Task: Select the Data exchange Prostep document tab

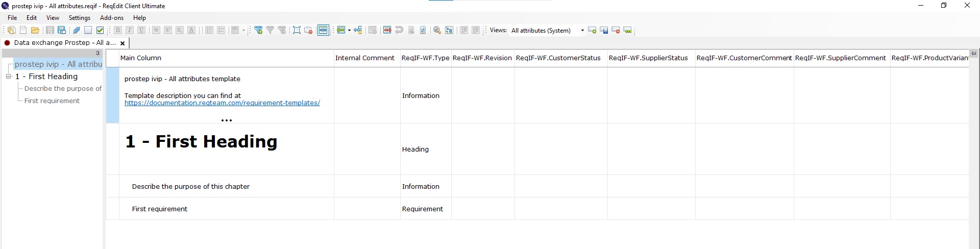Action: coord(65,43)
